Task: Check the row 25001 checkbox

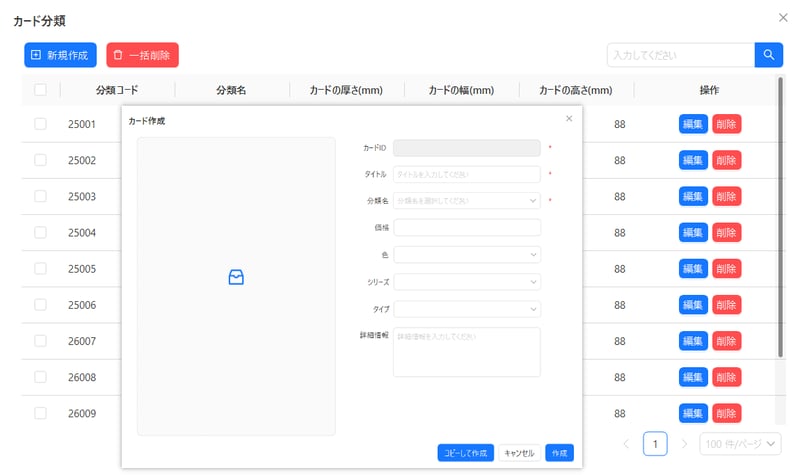Action: [x=40, y=124]
